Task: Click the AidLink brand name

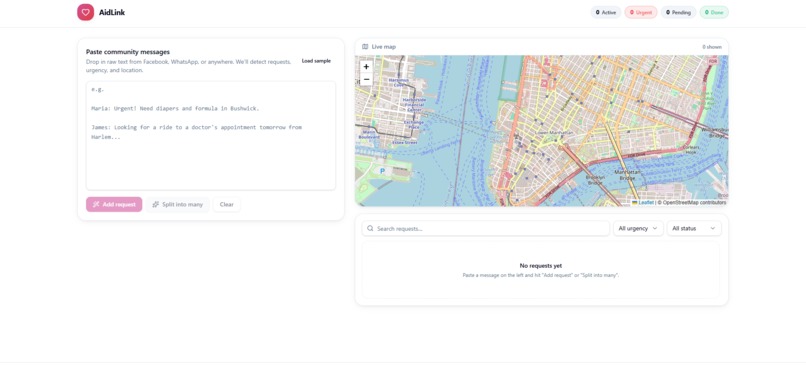Action: click(112, 12)
